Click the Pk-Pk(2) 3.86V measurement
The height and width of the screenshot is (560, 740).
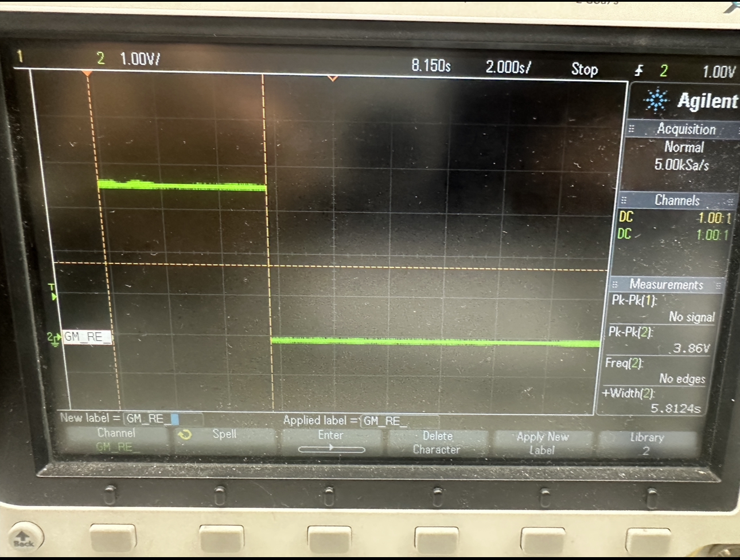(x=660, y=340)
